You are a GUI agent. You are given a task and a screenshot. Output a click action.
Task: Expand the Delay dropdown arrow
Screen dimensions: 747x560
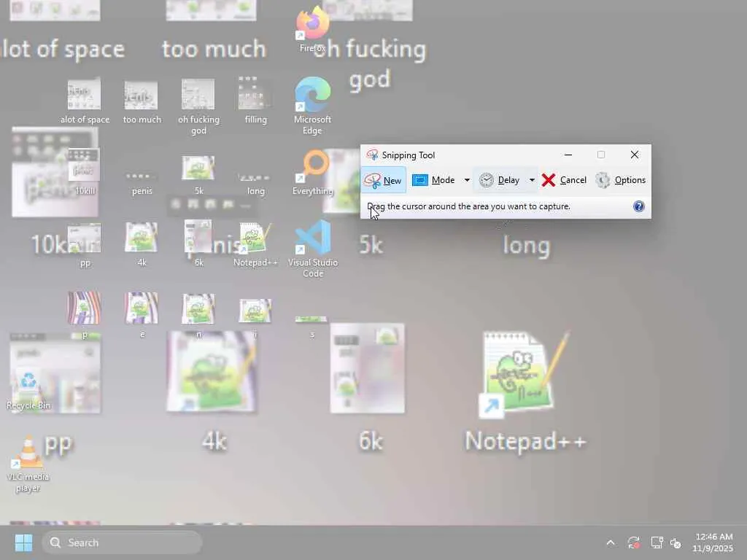[532, 180]
